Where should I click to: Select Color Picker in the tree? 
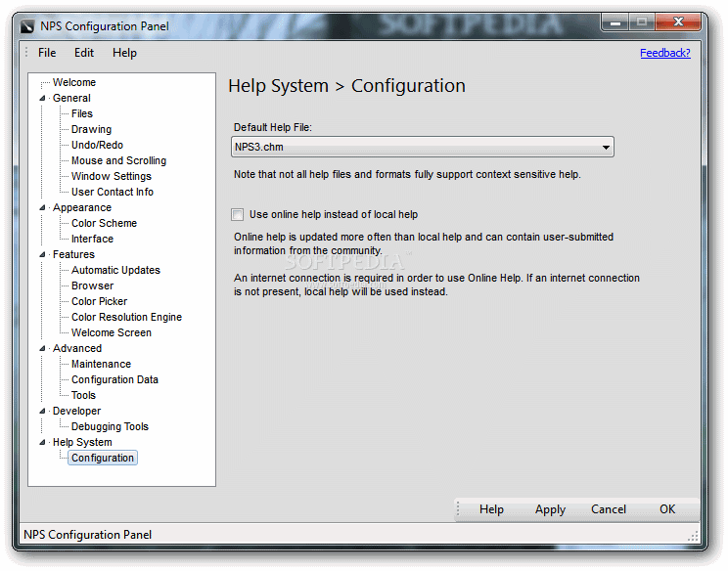click(x=99, y=301)
